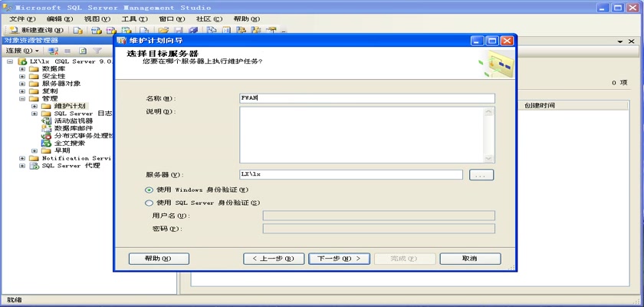Select the 安全性 tree item label

pyautogui.click(x=54, y=76)
